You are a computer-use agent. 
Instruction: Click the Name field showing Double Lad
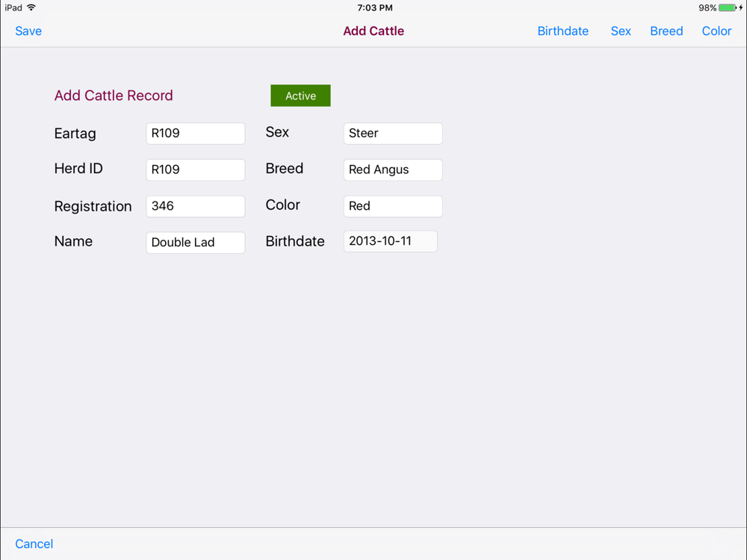point(195,243)
